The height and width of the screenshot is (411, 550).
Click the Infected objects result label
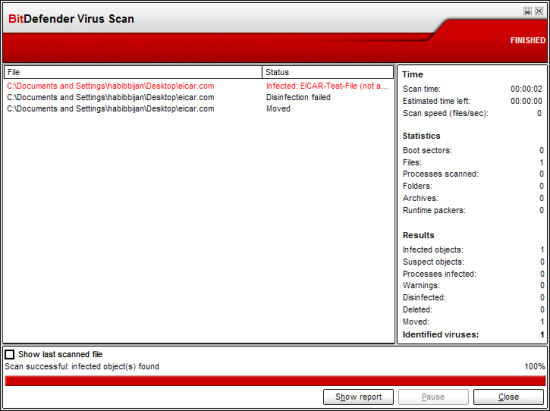coord(433,250)
